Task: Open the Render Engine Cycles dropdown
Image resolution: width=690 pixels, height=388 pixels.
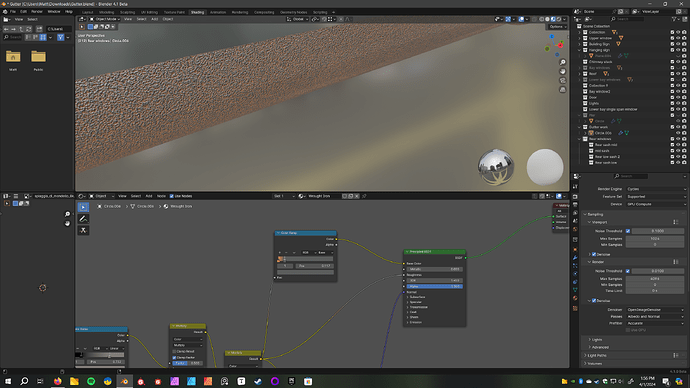Action: pyautogui.click(x=656, y=189)
